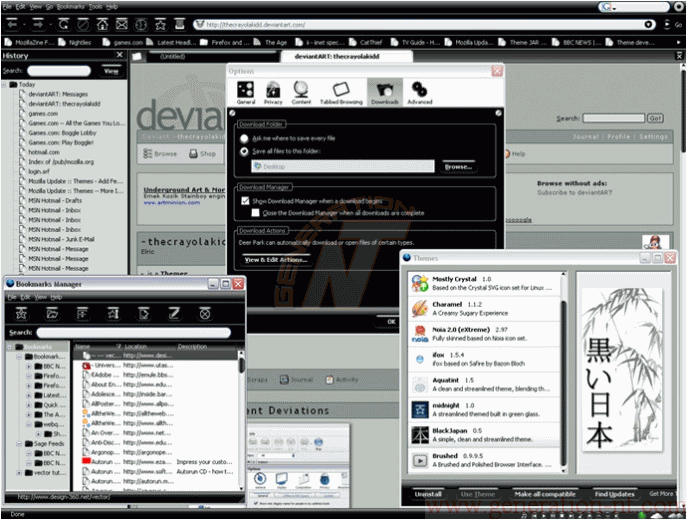The image size is (687, 520).
Task: Click the Bookmarks Manager search field
Action: tap(134, 333)
